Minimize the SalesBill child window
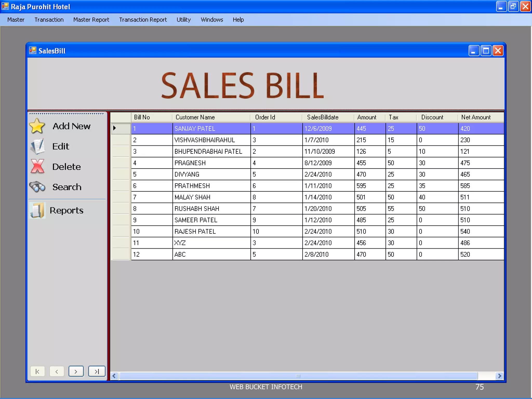The image size is (532, 399). [x=474, y=50]
